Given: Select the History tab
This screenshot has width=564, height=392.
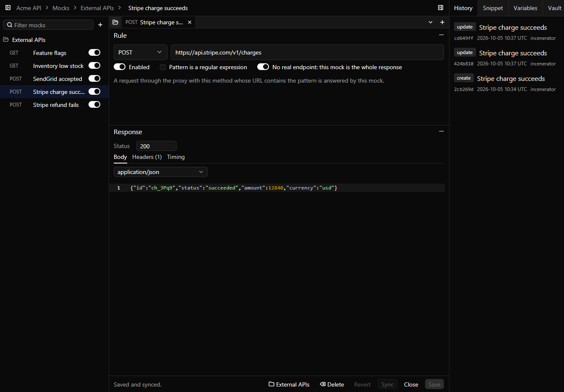Looking at the screenshot, I should tap(463, 8).
